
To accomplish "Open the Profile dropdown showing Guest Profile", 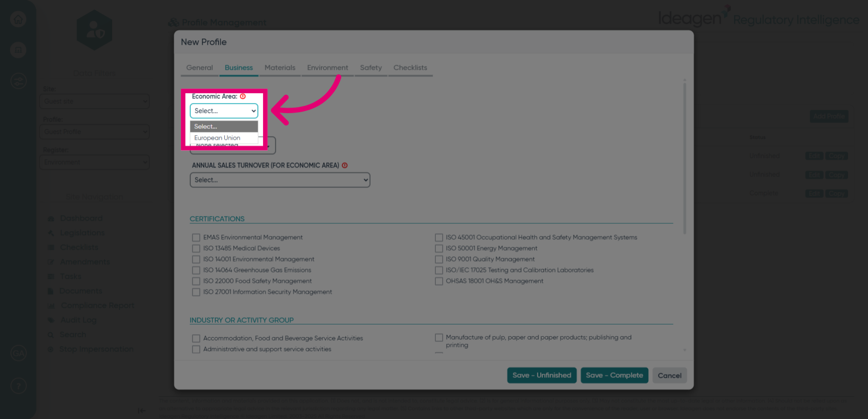I will [x=94, y=132].
